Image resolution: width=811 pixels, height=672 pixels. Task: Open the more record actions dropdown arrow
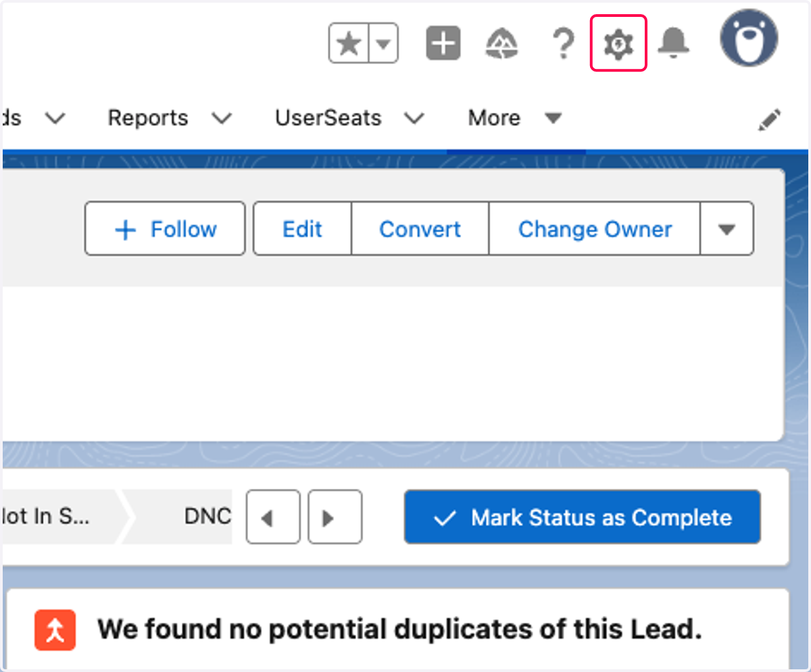(727, 229)
